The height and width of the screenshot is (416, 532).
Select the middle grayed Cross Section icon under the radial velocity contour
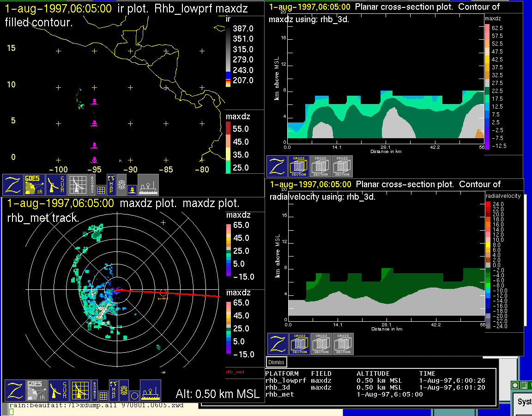tap(321, 344)
